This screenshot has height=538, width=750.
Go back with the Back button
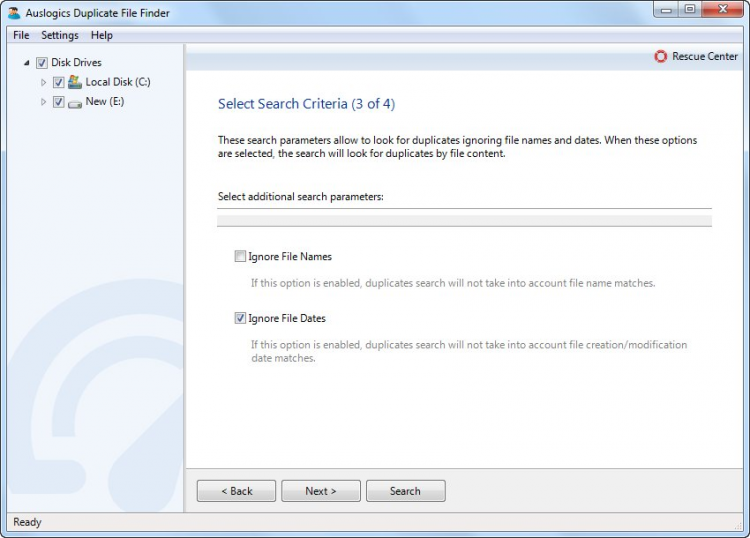[236, 491]
